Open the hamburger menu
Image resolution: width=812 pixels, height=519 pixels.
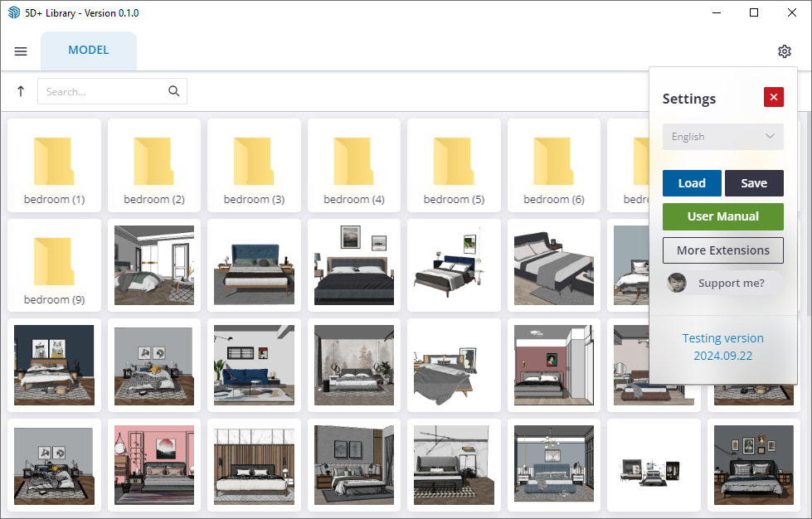click(x=21, y=51)
